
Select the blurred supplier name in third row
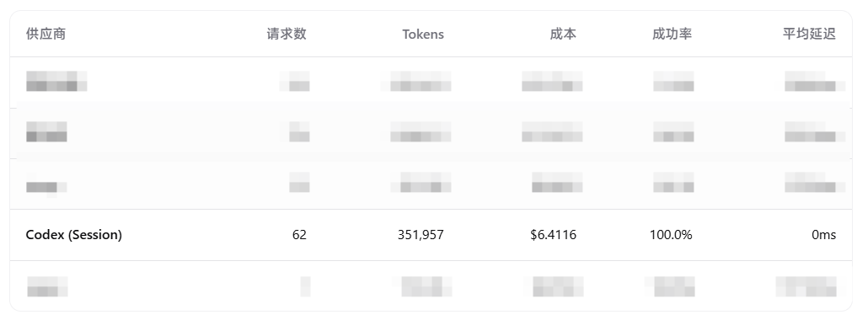click(46, 185)
